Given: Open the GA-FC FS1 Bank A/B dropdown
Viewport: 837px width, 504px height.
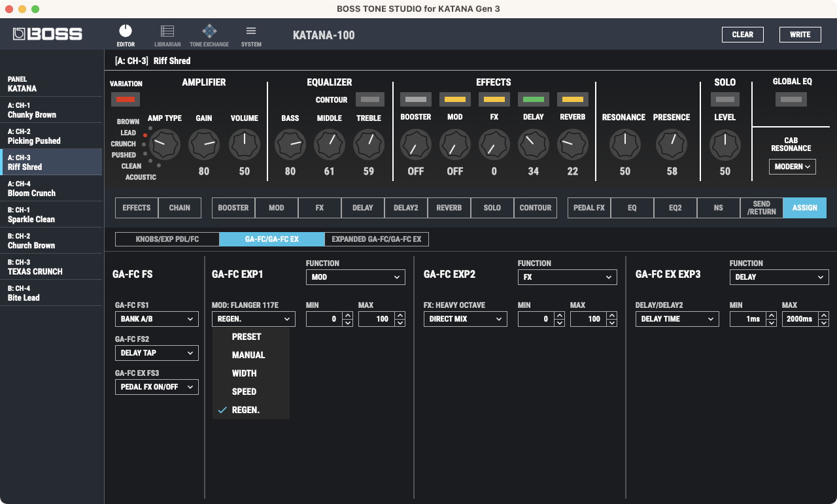Looking at the screenshot, I should pos(157,319).
